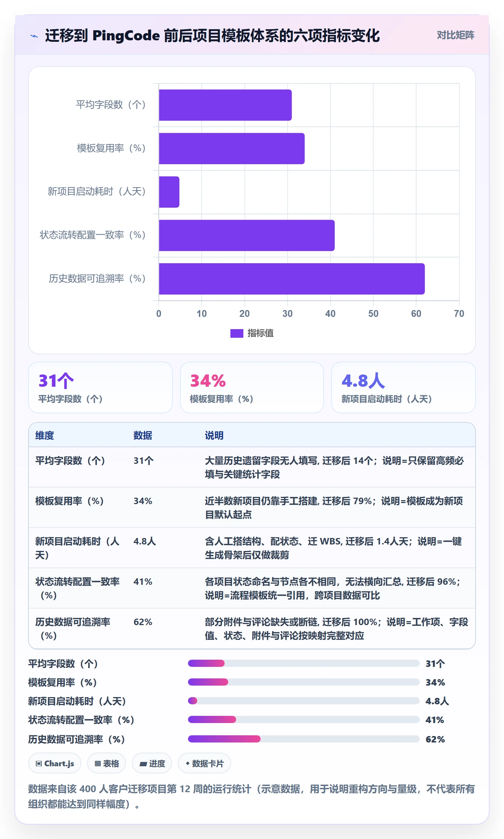Click the x-axis tick label 70
The image size is (504, 839).
(459, 314)
